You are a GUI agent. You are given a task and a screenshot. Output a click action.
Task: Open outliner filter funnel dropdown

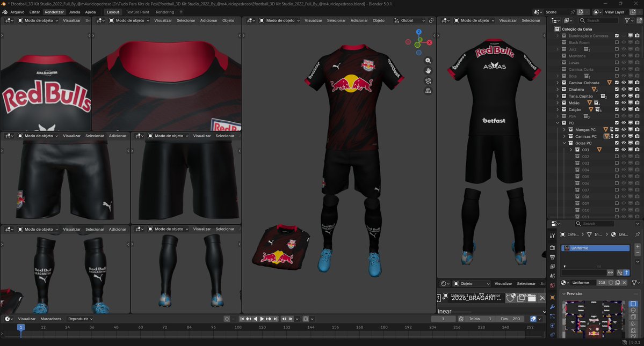pos(629,20)
